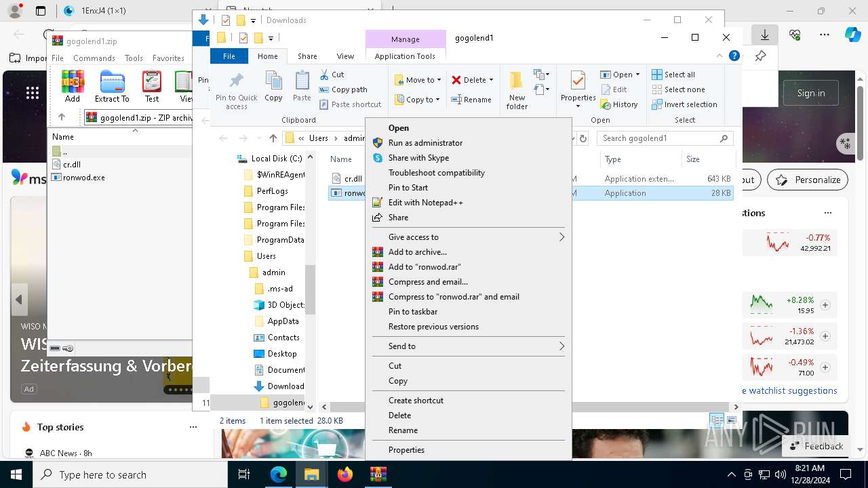The width and height of the screenshot is (868, 488).
Task: Select the Users folder in tree
Action: point(267,256)
